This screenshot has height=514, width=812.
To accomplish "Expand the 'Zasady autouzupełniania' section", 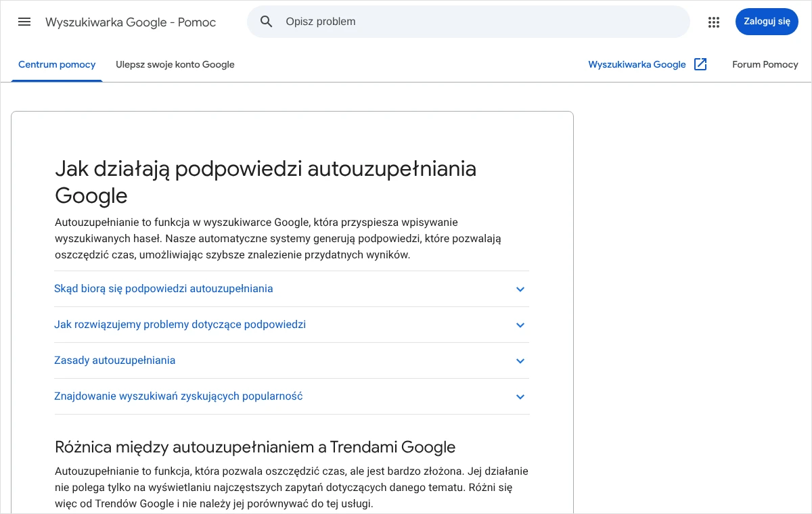I will click(x=292, y=360).
